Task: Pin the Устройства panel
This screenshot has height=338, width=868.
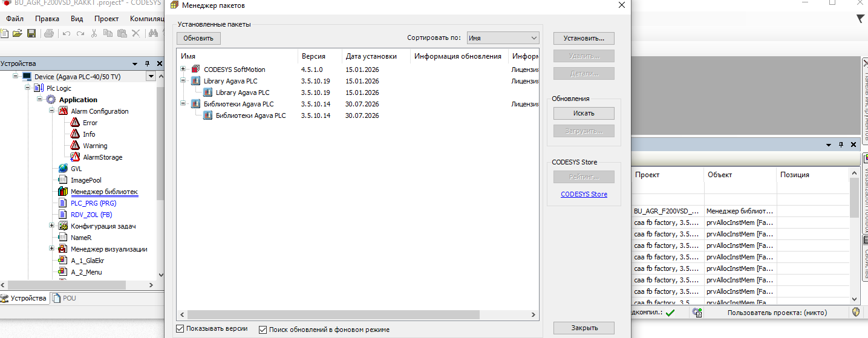Action: tap(147, 63)
